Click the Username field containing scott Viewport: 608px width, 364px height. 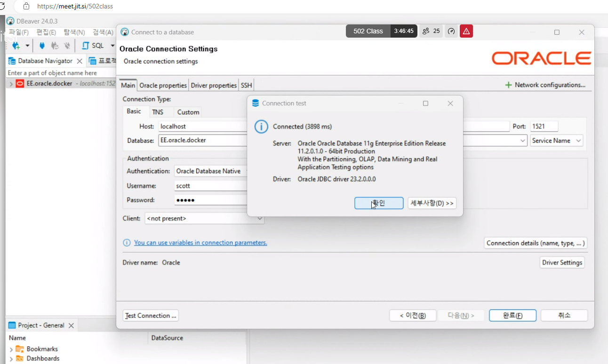tap(211, 186)
